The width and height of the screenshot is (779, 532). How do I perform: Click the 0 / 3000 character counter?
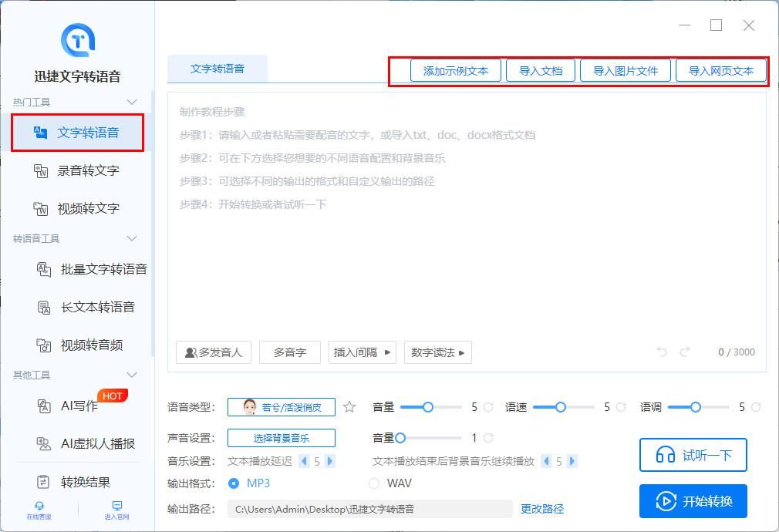click(x=737, y=352)
